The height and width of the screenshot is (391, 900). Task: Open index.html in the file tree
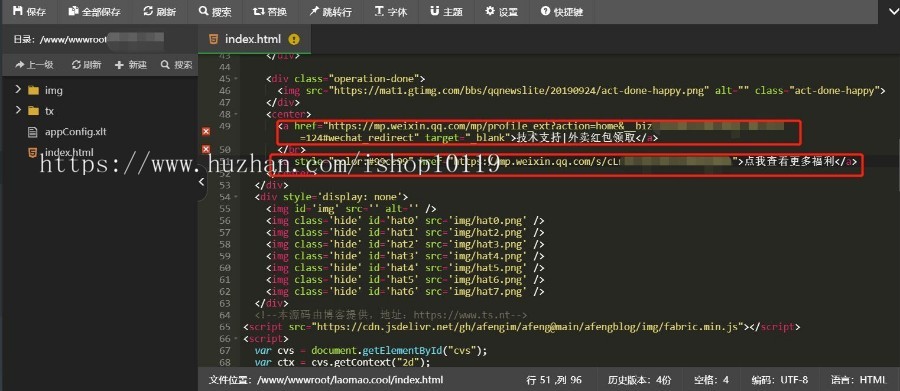point(68,152)
